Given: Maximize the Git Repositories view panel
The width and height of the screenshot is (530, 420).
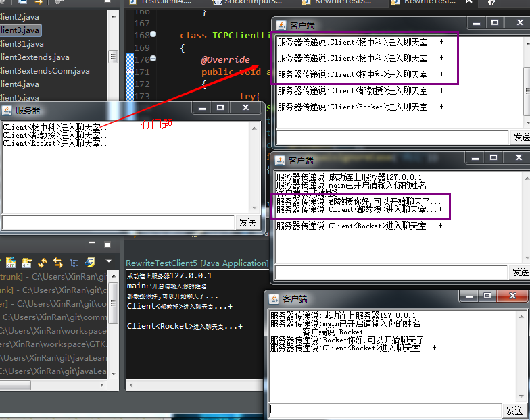Looking at the screenshot, I should coord(108,244).
